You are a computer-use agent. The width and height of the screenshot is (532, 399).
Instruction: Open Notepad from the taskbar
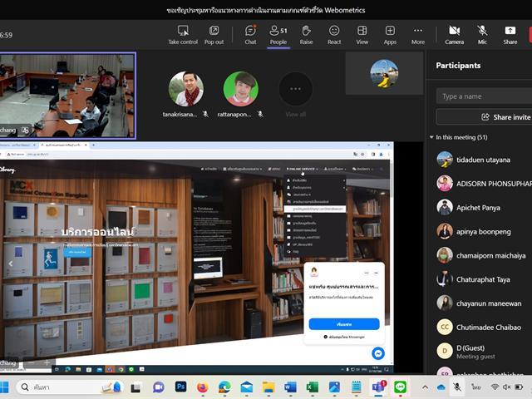[x=357, y=387]
